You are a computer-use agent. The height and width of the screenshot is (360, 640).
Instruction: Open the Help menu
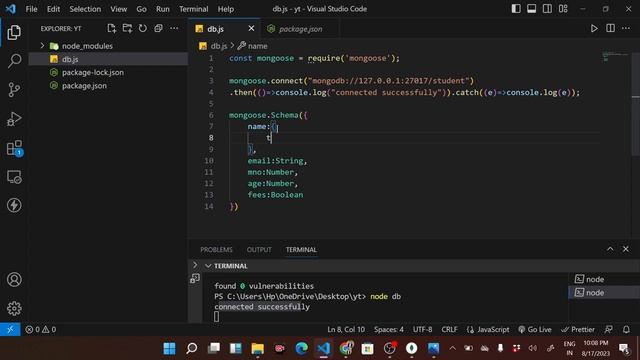[x=226, y=9]
